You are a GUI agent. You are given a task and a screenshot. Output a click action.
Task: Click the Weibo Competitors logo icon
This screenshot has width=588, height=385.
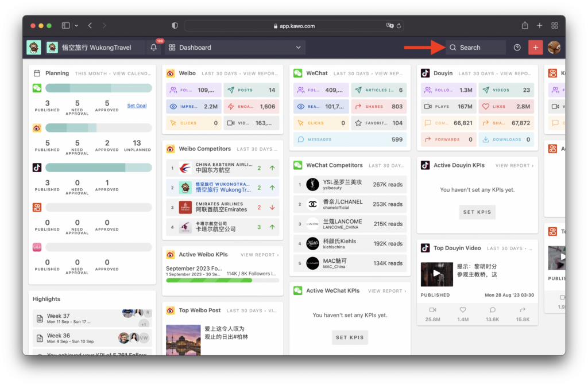(170, 149)
